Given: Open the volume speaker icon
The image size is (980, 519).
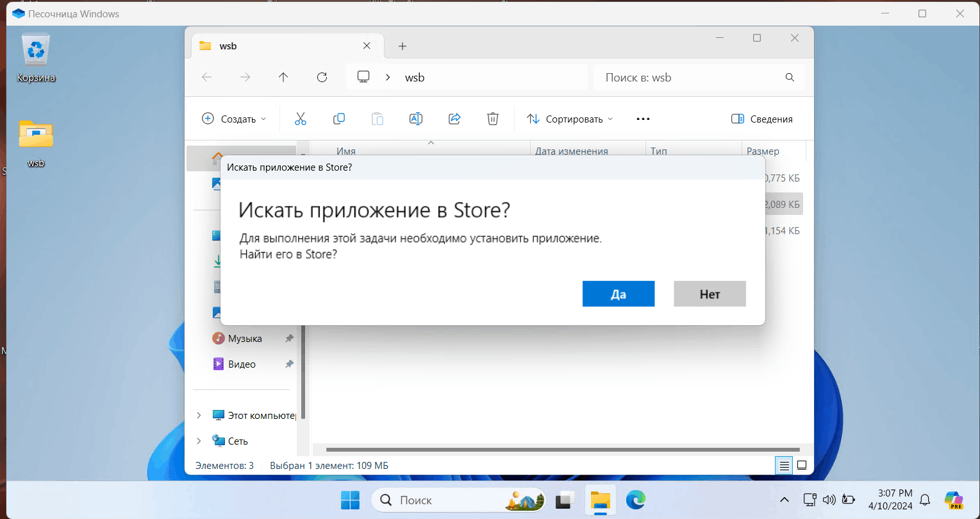Looking at the screenshot, I should tap(829, 500).
